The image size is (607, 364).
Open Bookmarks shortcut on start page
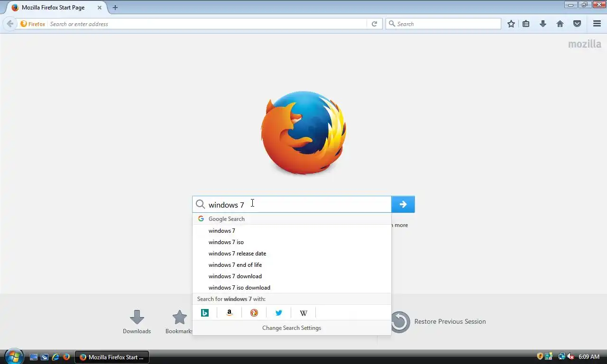179,322
